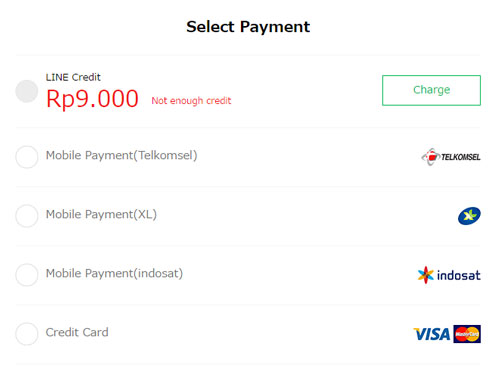Select Telkomsel mobile payment radio button
500x373 pixels.
[x=27, y=157]
